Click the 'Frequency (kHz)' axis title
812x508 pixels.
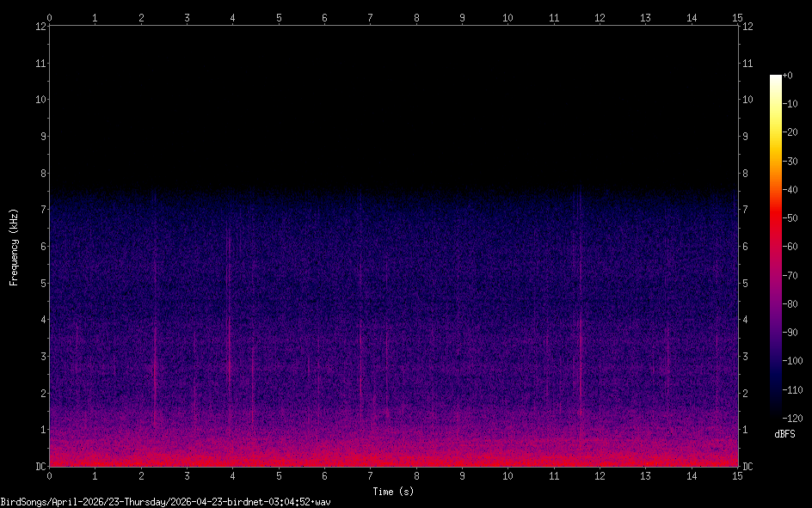click(14, 247)
